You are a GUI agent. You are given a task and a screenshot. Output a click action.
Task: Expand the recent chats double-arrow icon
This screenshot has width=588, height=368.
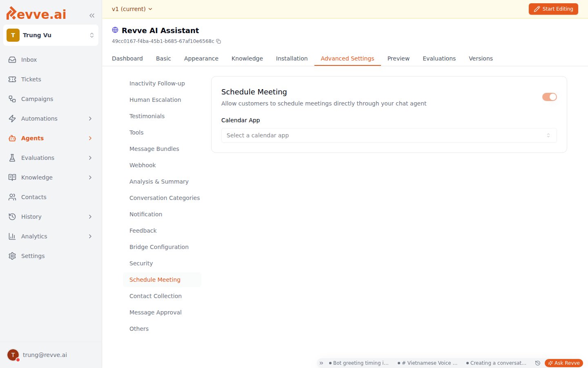tap(321, 363)
